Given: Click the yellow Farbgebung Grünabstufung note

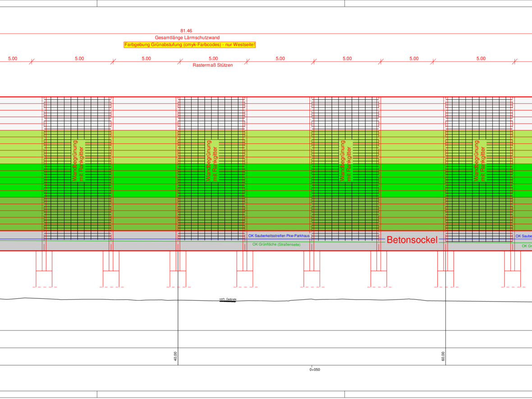Looking at the screenshot, I should [x=190, y=45].
